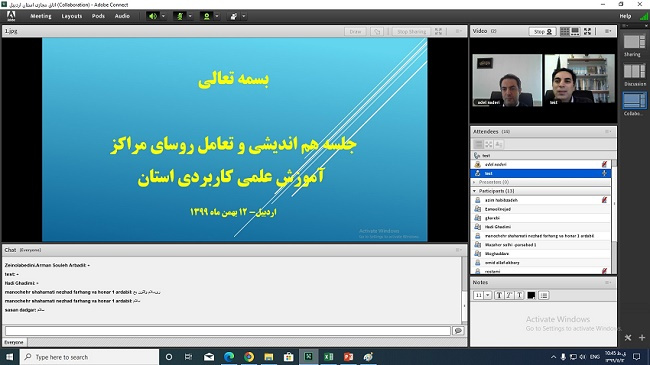Screen dimensions: 650x365
Task: Open Google Chrome from the taskbar
Action: point(249,357)
